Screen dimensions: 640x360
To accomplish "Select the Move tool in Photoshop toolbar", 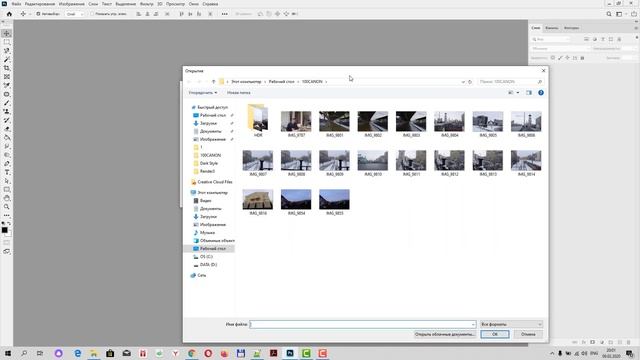I will point(7,33).
